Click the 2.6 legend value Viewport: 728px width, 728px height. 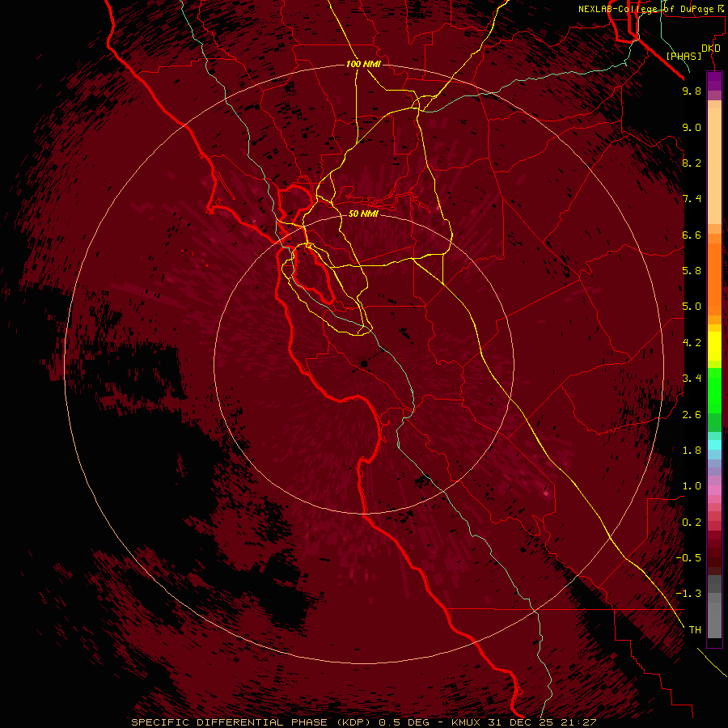(x=692, y=415)
